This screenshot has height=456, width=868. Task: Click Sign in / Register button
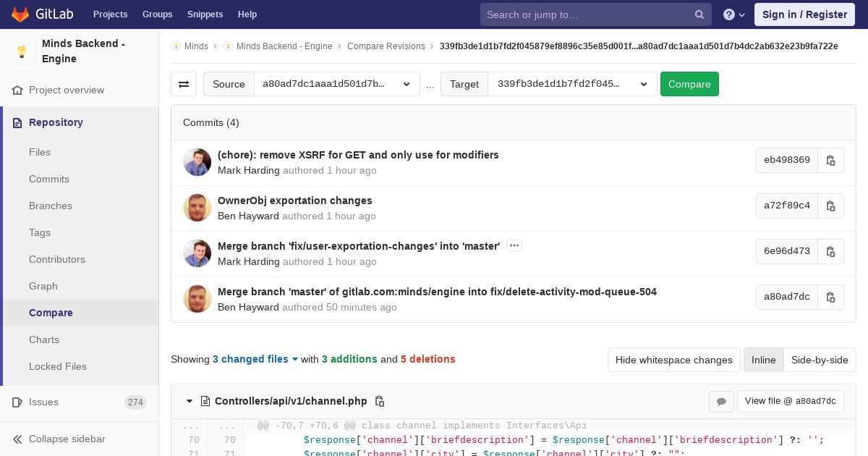pos(804,14)
